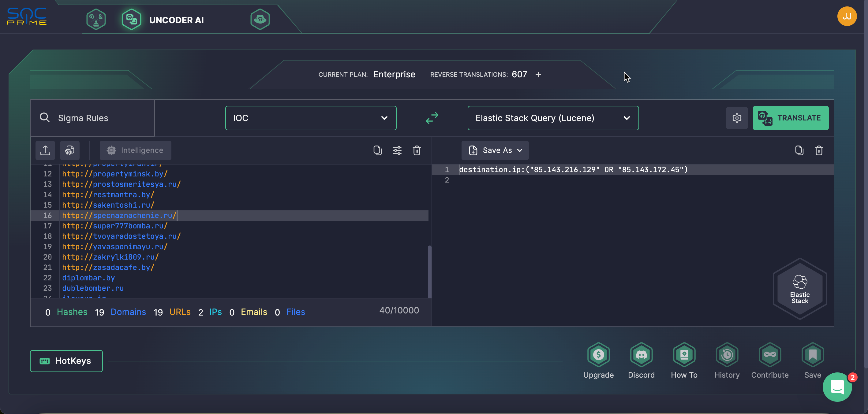This screenshot has height=414, width=868.
Task: Click line http://super777bomba.ru/
Action: coord(115,226)
